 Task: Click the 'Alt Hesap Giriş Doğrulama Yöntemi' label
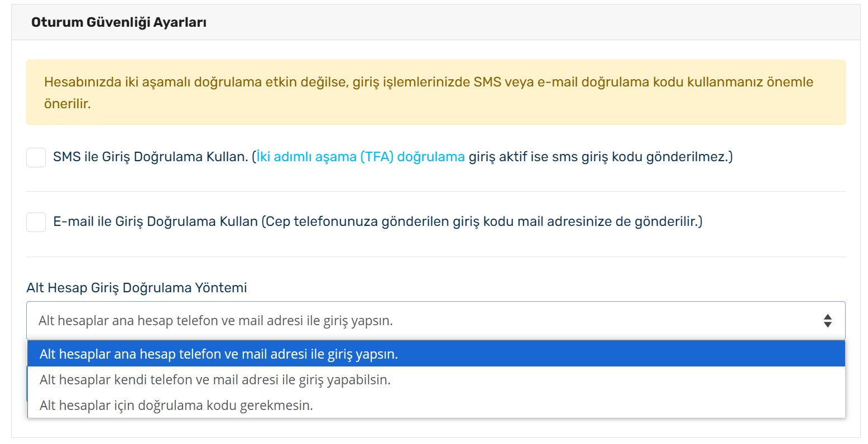tap(137, 288)
